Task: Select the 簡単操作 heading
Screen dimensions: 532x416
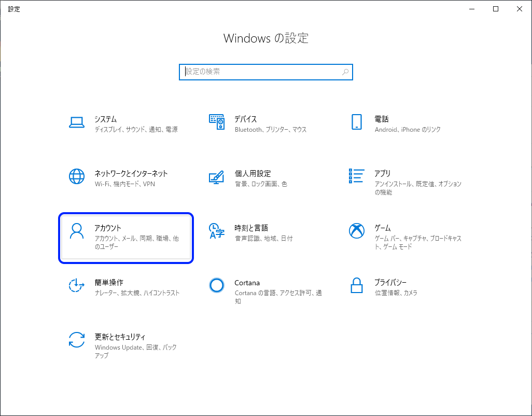Action: pos(109,282)
